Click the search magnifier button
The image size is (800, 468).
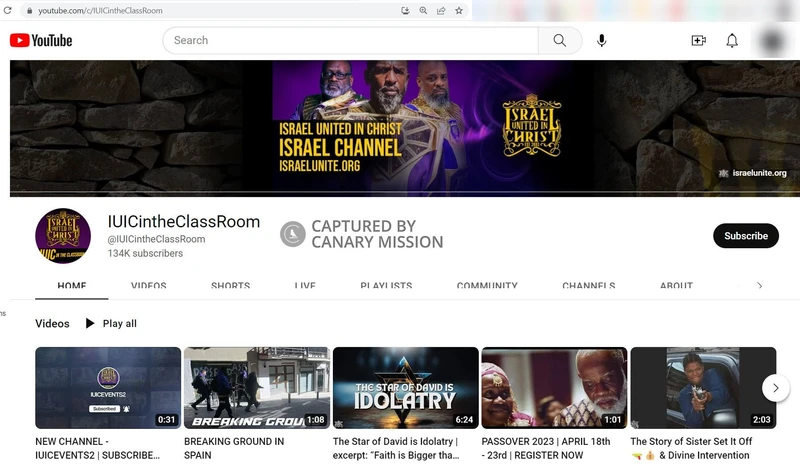pyautogui.click(x=560, y=40)
